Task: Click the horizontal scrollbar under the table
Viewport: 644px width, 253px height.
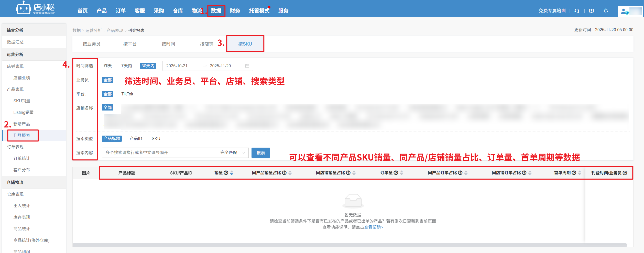Action: coord(349,245)
